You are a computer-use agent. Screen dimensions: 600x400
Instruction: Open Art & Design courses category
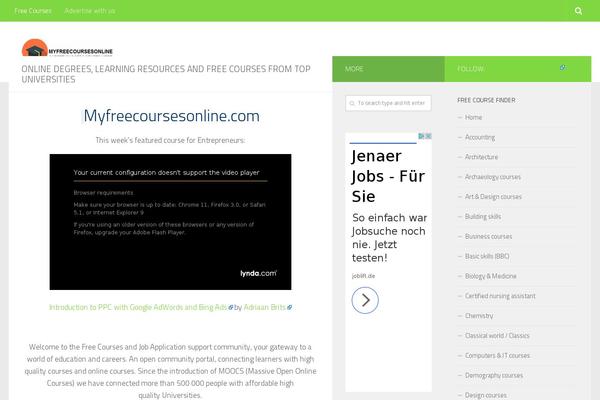pyautogui.click(x=493, y=197)
